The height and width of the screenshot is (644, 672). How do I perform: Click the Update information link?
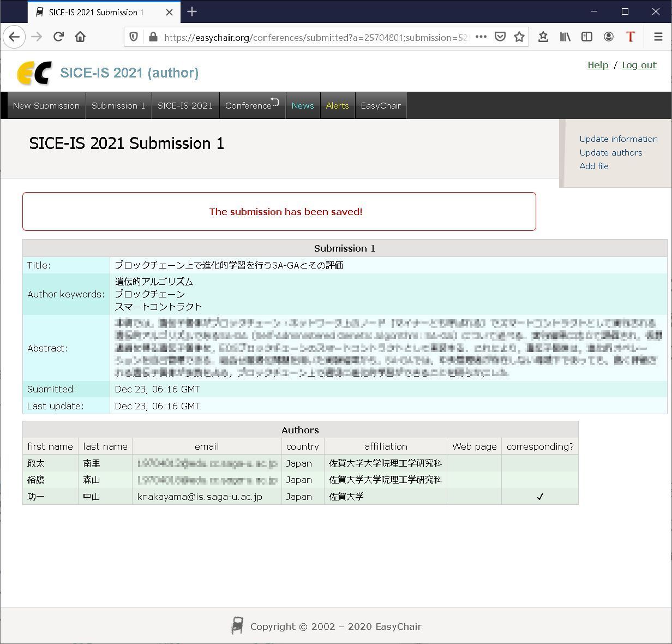(x=619, y=139)
